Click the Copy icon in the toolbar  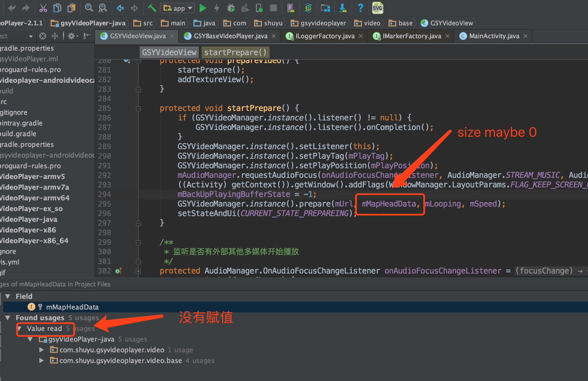coord(57,8)
